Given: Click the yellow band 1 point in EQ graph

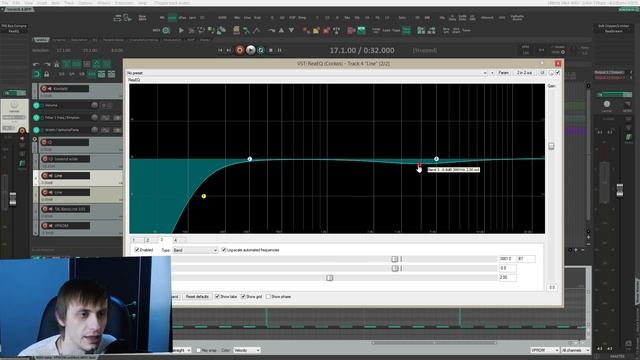Looking at the screenshot, I should tap(204, 196).
